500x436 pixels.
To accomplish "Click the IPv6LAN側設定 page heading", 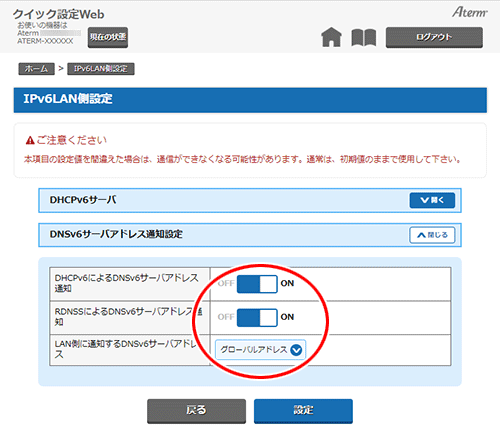I will coord(68,99).
